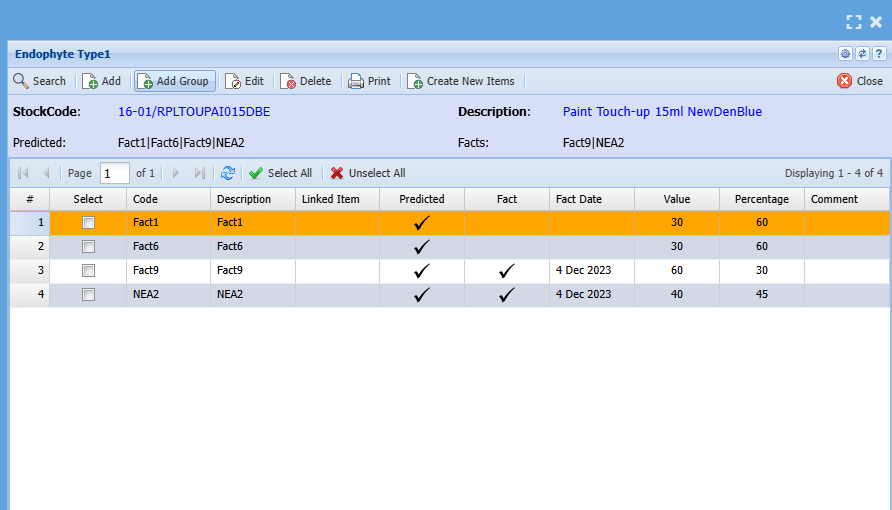The height and width of the screenshot is (510, 892).
Task: Select the checkbox for row Fact6
Action: coord(88,246)
